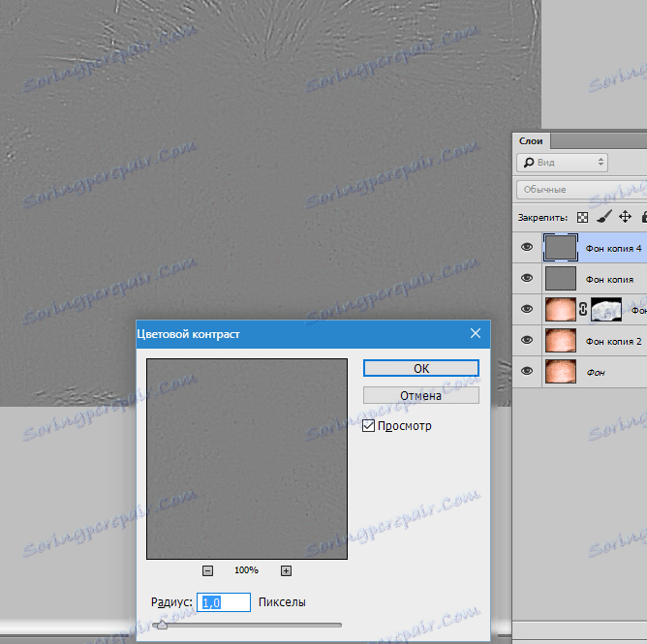
Task: Zoom in preview with plus icon
Action: 286,571
